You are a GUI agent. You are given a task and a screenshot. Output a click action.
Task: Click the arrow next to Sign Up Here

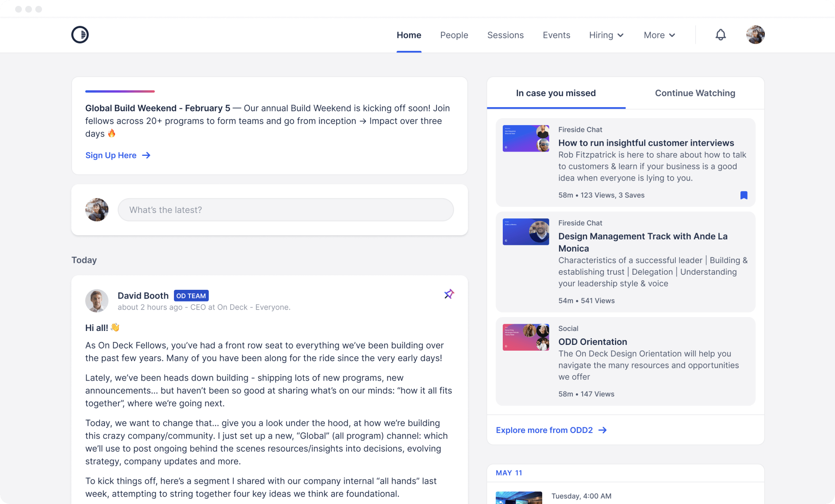pos(146,155)
